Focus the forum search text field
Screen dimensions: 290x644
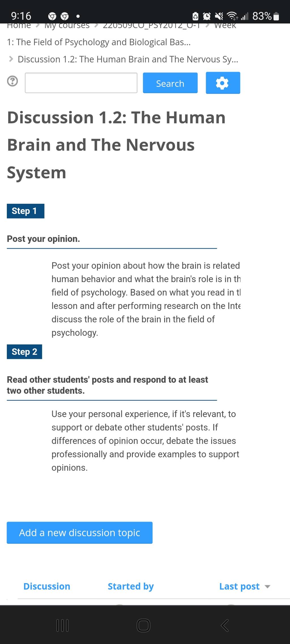(81, 83)
